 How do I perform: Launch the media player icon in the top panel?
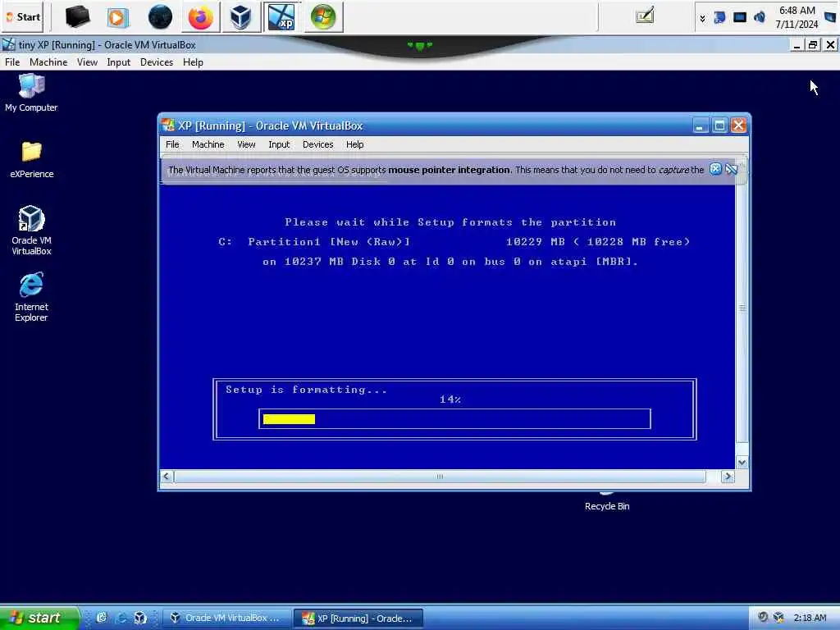(116, 17)
